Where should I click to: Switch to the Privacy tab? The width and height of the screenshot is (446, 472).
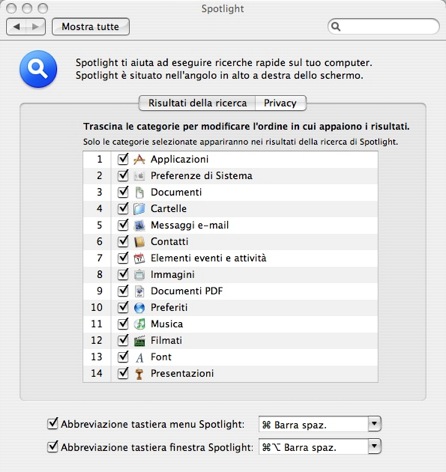point(280,103)
